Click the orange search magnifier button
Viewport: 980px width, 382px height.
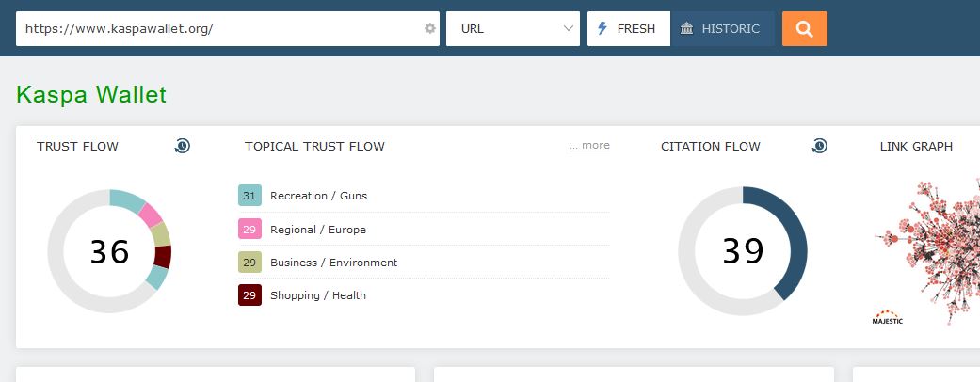(804, 28)
